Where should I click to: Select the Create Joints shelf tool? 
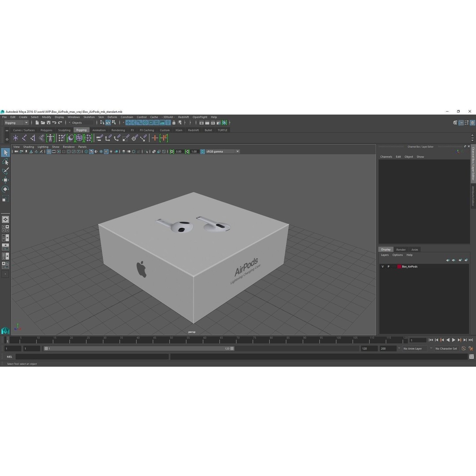(24, 138)
